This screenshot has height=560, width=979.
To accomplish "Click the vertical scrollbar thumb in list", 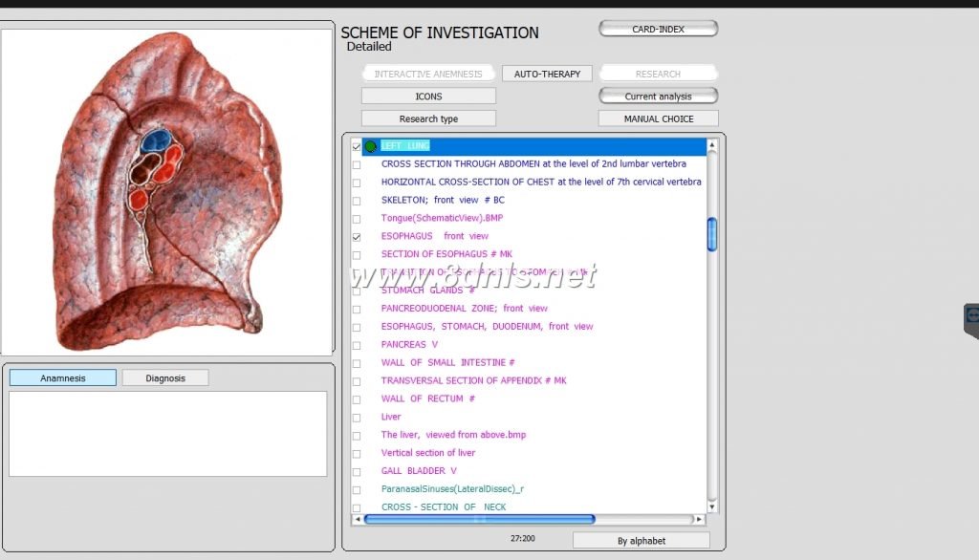I will point(712,234).
